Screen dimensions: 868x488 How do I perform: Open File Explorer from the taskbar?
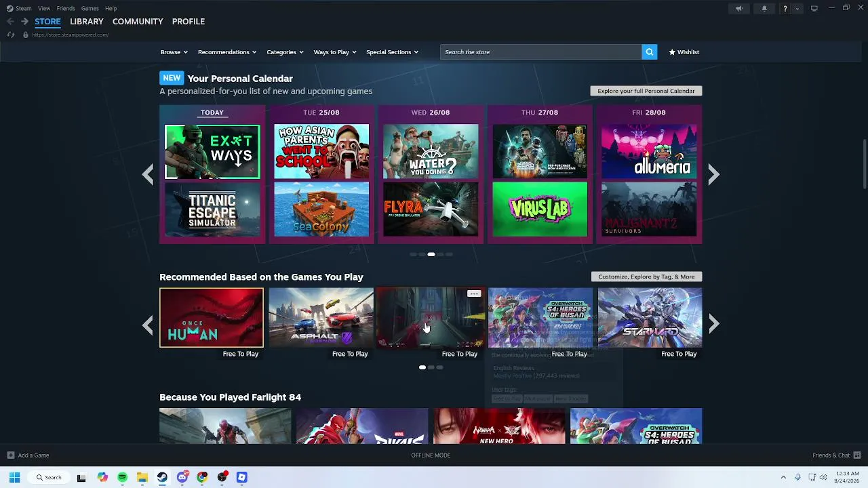(x=142, y=477)
